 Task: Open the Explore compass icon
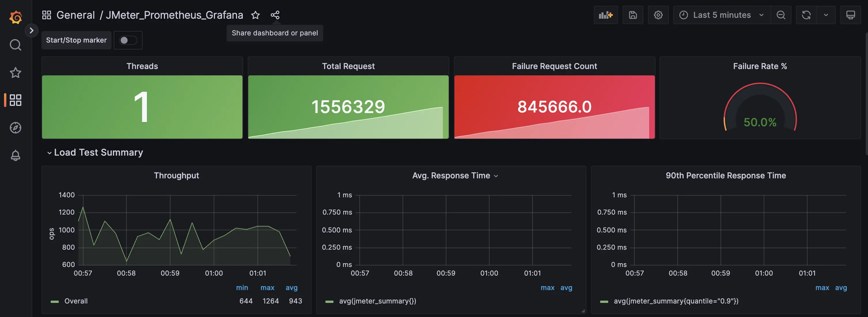pyautogui.click(x=16, y=128)
